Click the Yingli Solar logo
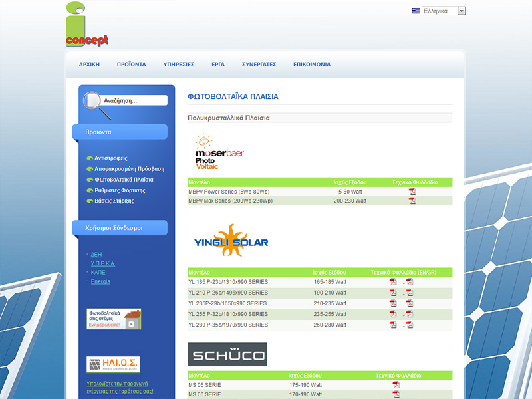Viewport: 532px width, 399px height. pyautogui.click(x=231, y=241)
